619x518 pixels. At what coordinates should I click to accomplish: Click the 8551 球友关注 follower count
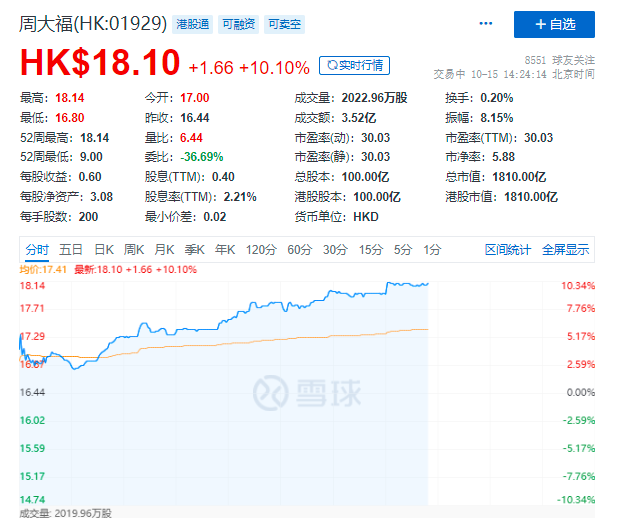coord(559,60)
